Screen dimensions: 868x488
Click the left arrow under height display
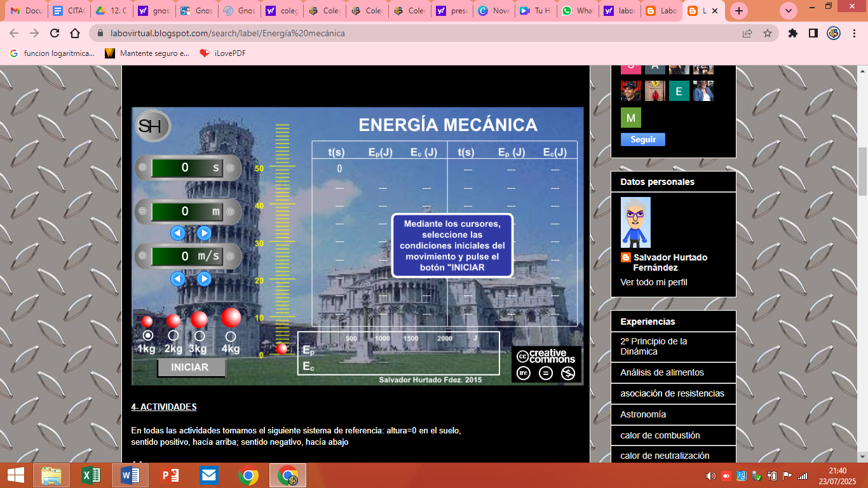pos(178,233)
